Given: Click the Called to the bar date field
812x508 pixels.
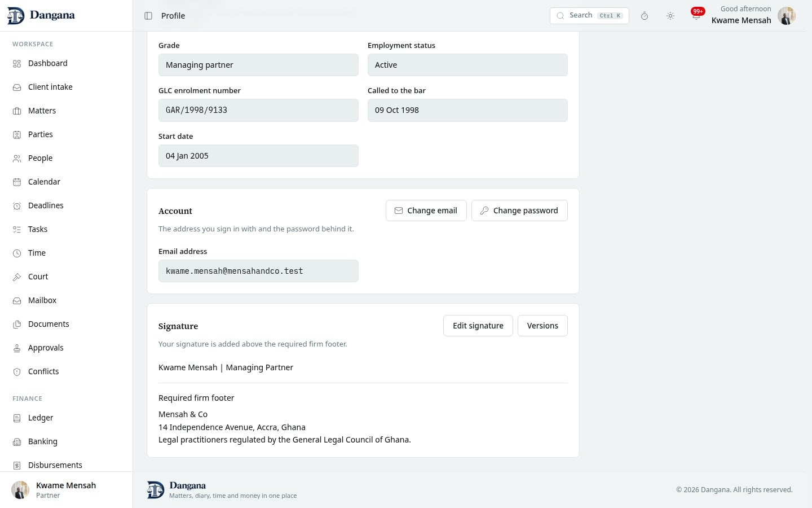Looking at the screenshot, I should tap(467, 110).
